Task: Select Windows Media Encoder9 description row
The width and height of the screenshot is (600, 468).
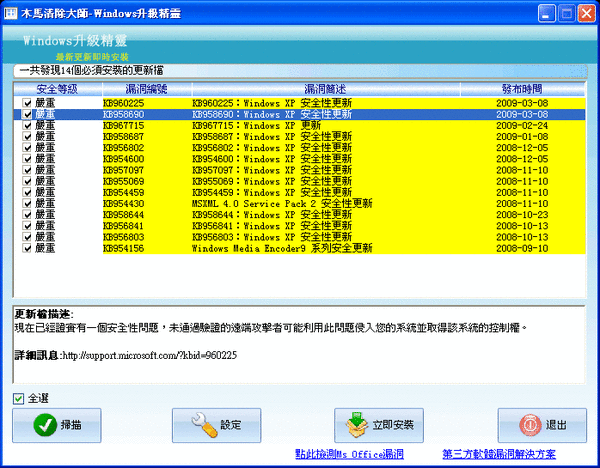Action: (282, 248)
